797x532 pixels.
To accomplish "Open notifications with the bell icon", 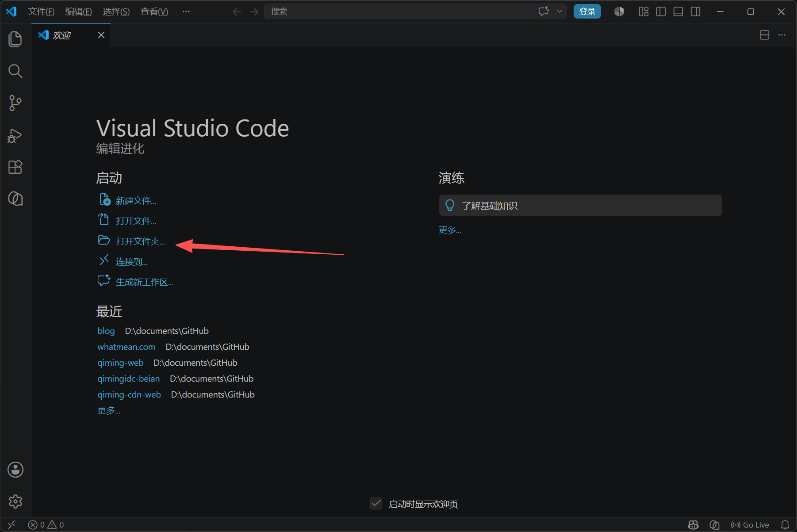I will click(785, 525).
